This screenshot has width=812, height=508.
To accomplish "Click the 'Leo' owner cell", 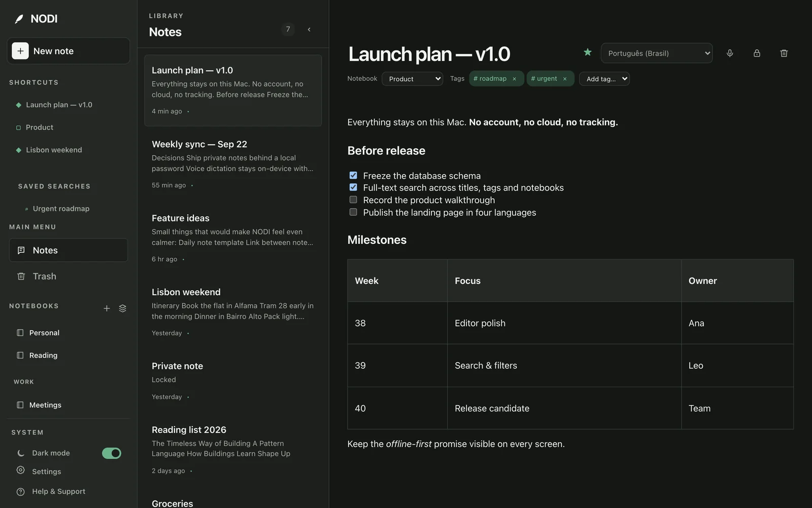I will click(x=737, y=366).
